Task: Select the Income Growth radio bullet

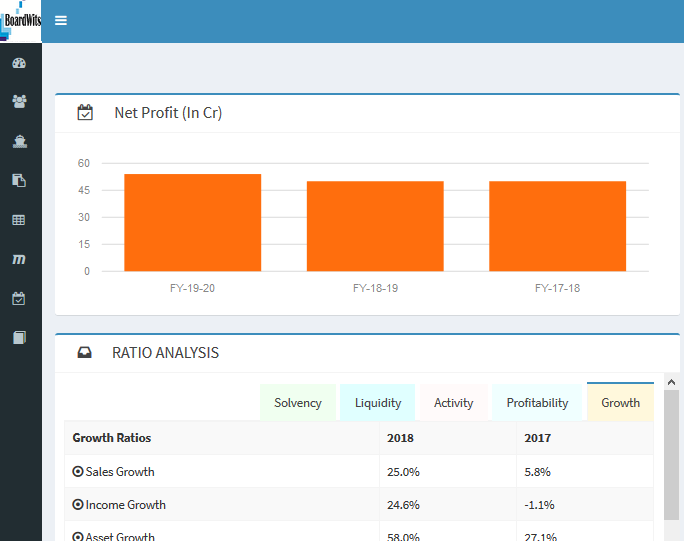Action: [78, 505]
